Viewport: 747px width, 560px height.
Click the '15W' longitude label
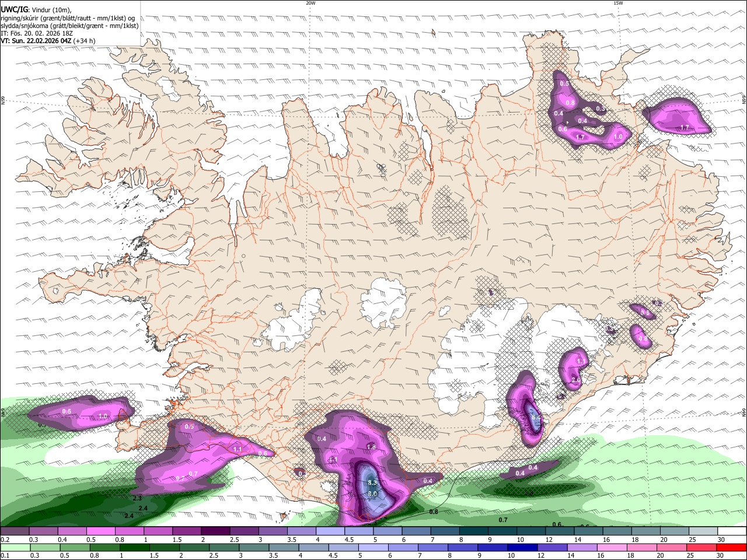618,3
